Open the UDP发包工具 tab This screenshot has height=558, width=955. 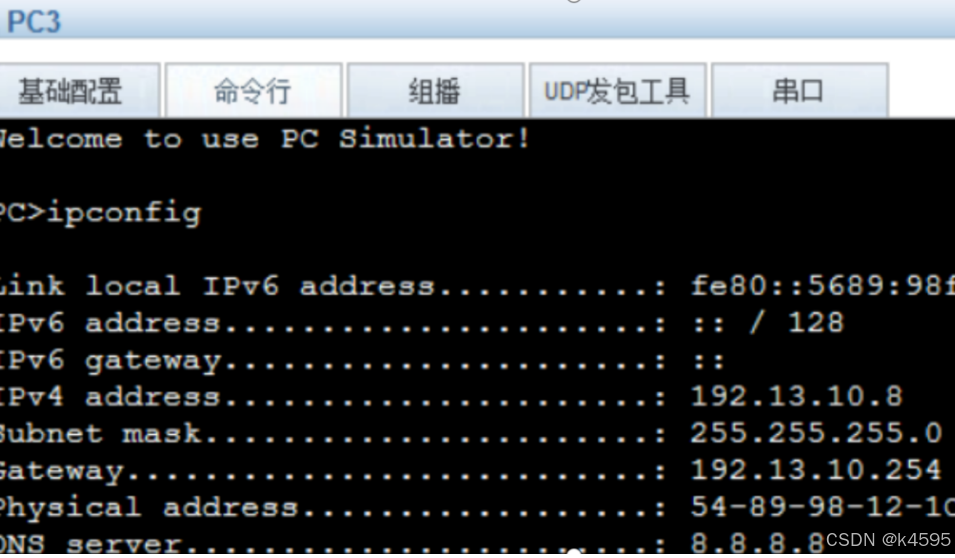coord(617,91)
